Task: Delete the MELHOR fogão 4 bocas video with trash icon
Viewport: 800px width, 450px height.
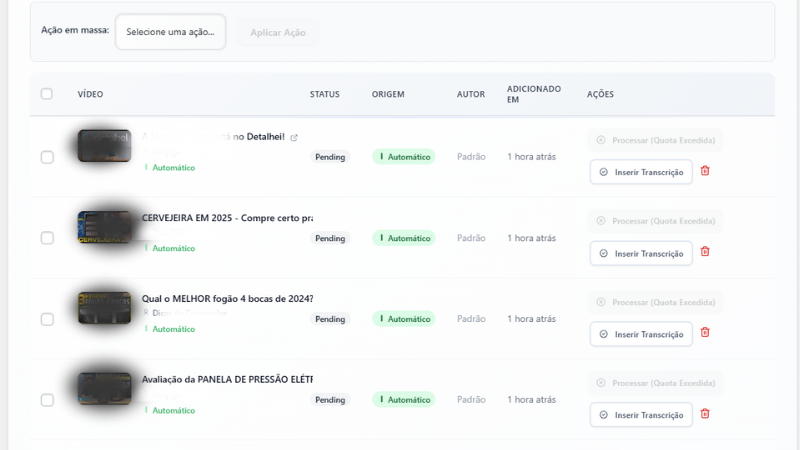Action: pyautogui.click(x=705, y=333)
